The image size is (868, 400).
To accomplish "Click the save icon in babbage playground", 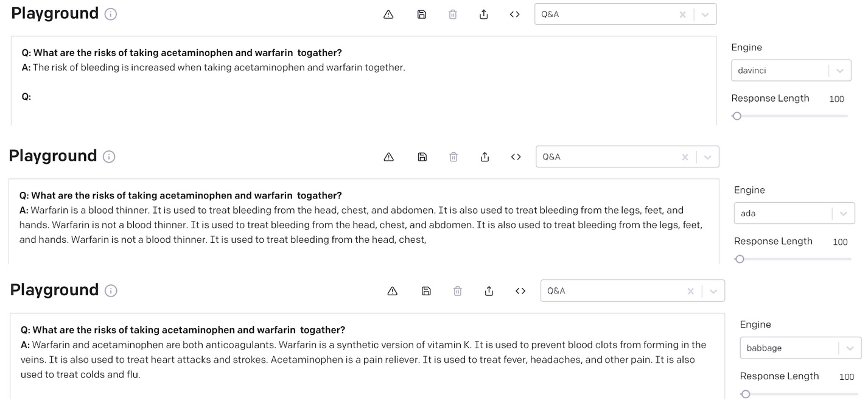I will (x=426, y=291).
